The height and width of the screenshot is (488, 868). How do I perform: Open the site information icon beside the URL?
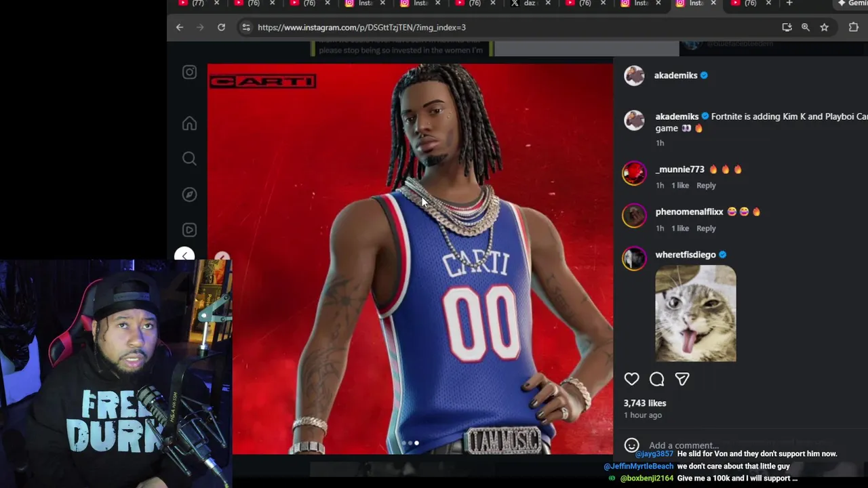point(245,27)
